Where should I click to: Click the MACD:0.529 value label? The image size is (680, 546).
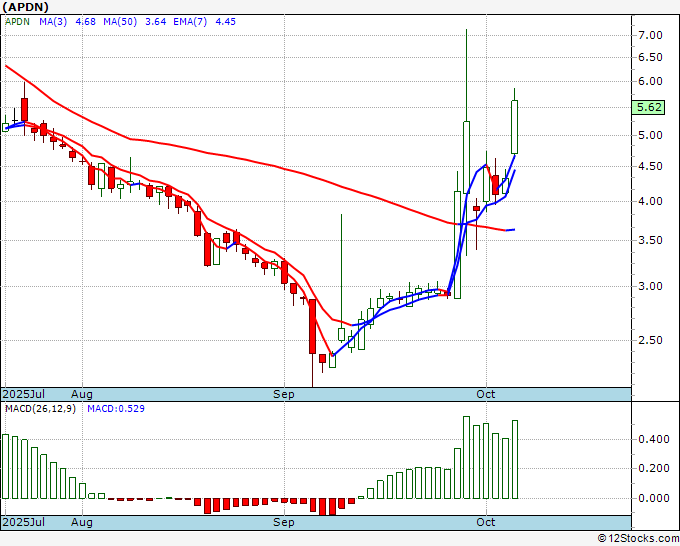click(116, 409)
